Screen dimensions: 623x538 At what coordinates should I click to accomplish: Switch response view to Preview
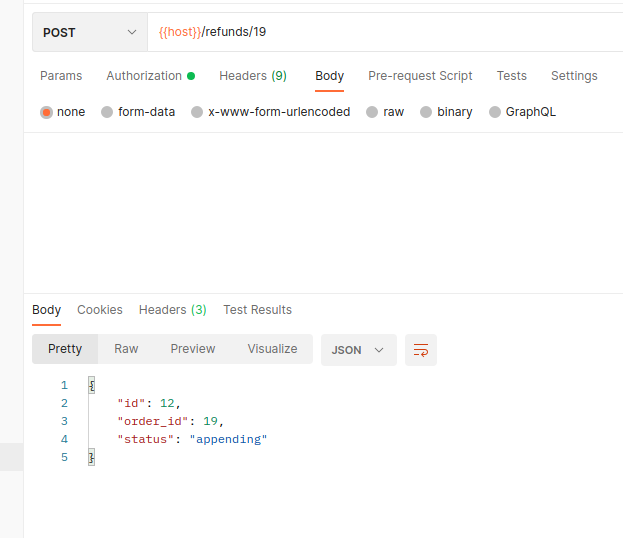(x=193, y=349)
